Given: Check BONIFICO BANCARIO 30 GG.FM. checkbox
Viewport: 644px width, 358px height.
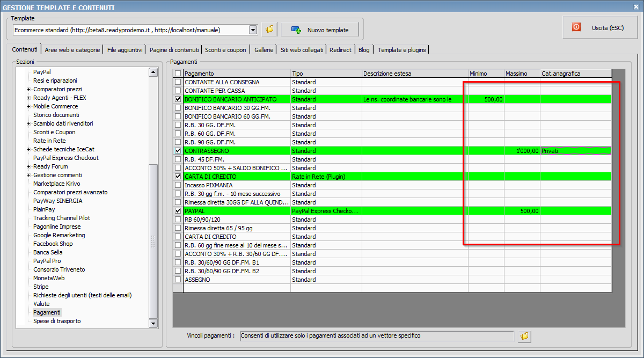Looking at the screenshot, I should pyautogui.click(x=178, y=108).
